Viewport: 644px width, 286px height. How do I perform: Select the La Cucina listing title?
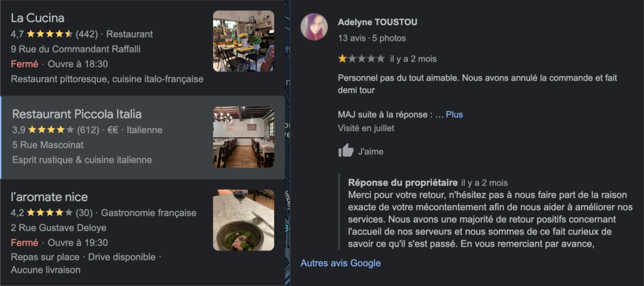tap(37, 18)
